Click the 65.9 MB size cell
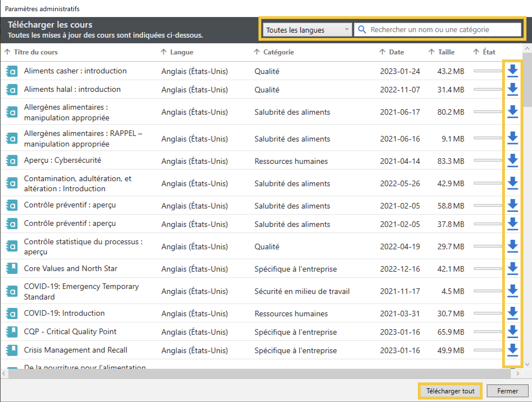The height and width of the screenshot is (402, 532). pos(451,332)
